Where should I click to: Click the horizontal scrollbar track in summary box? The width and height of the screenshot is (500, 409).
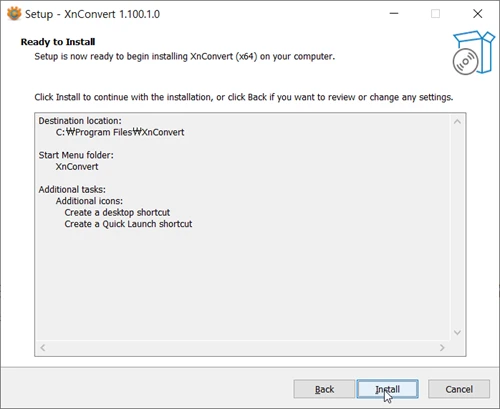[242, 348]
